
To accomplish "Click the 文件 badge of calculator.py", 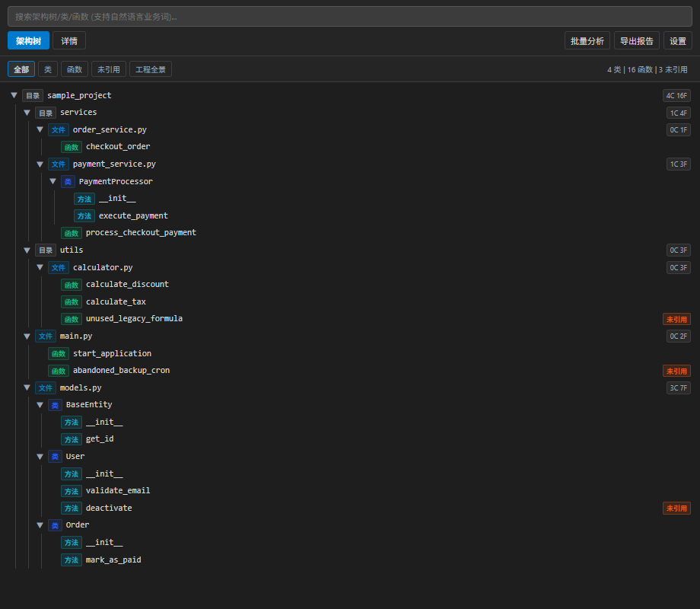I will (x=59, y=267).
